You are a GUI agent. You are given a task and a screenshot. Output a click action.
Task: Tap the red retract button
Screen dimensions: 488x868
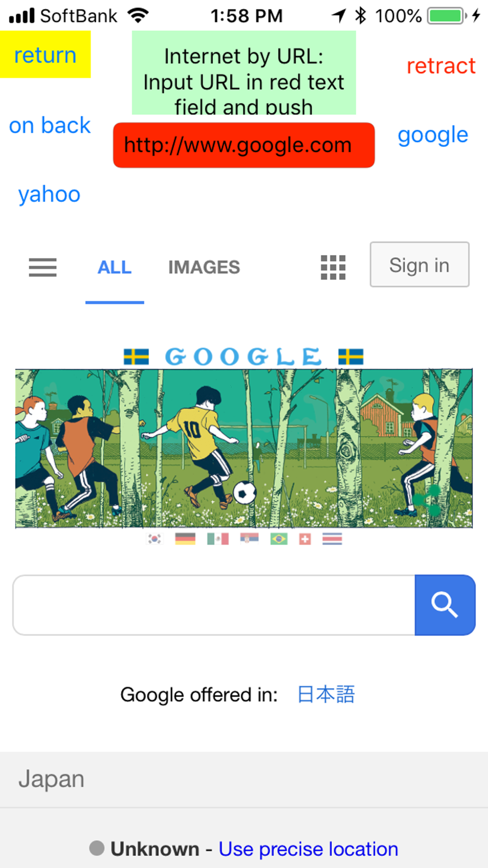point(441,66)
